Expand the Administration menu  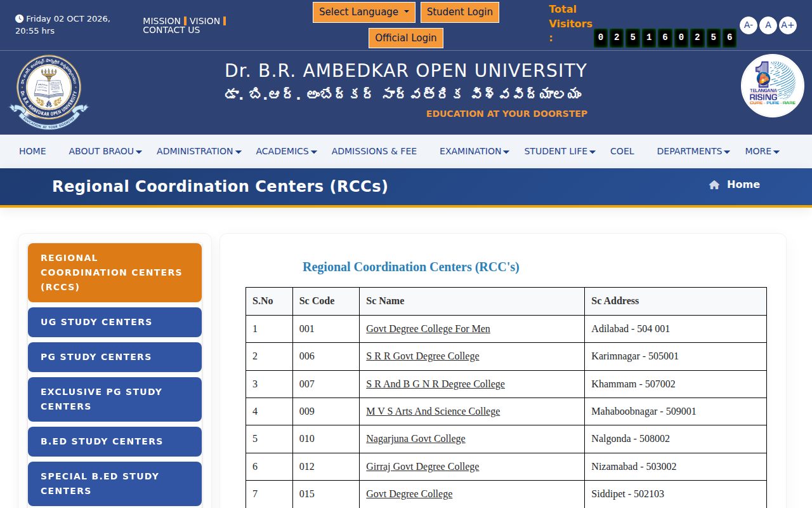199,151
